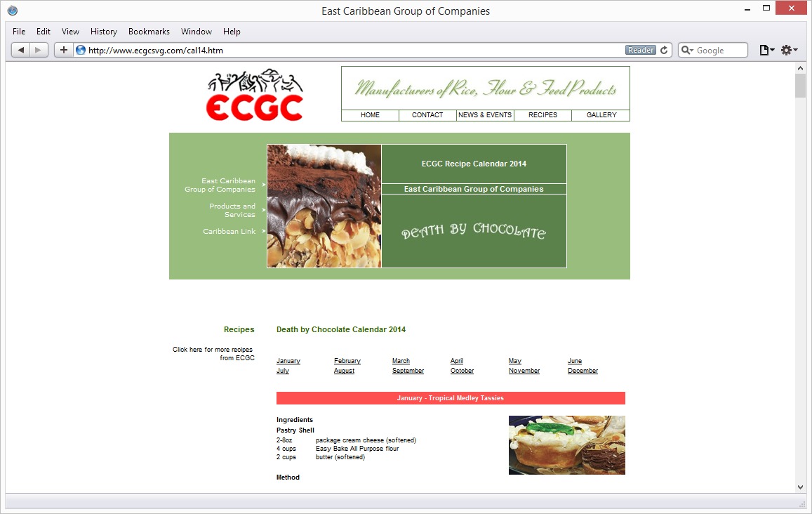Screen dimensions: 812x514
Task: Click the 'Recipes' section label
Action: coord(239,329)
